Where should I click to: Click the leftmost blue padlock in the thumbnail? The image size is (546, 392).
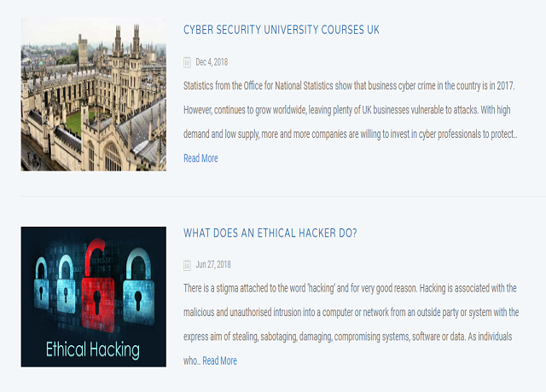click(42, 284)
